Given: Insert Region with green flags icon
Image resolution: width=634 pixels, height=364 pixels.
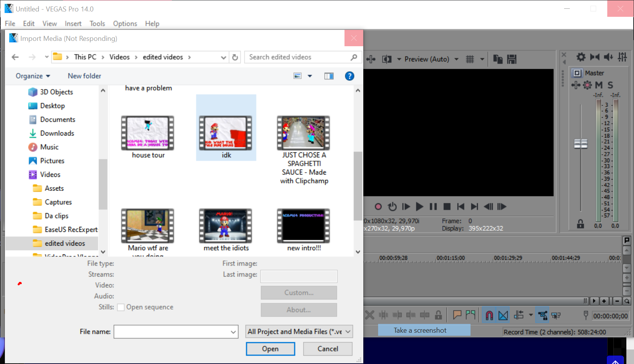Looking at the screenshot, I should (x=471, y=315).
